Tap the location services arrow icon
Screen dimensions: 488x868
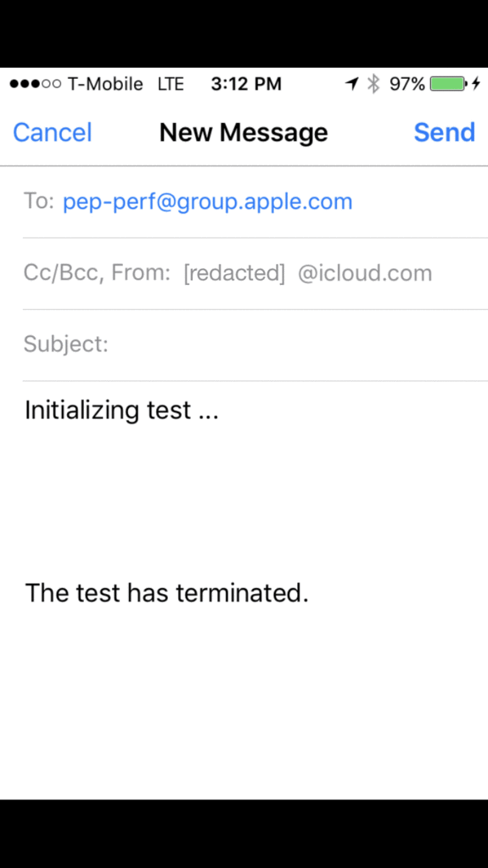(x=351, y=84)
